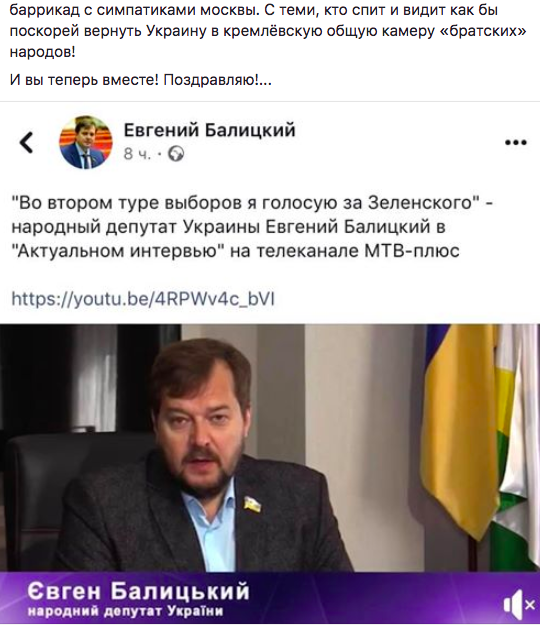Go back using the left chevron arrow
540x625 pixels.
click(27, 142)
